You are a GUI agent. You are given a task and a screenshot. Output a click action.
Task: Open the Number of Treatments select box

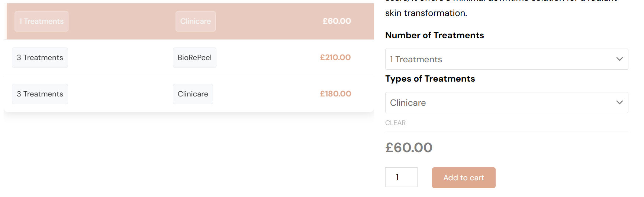point(498,59)
